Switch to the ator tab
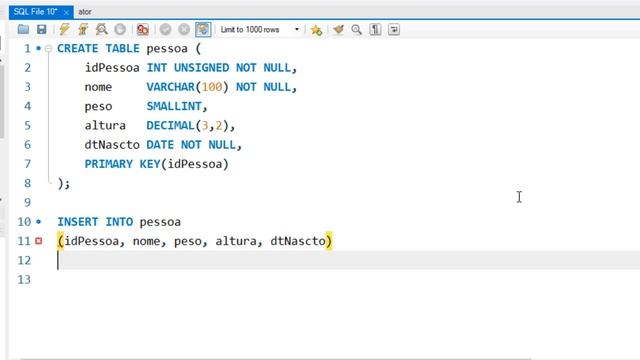The width and height of the screenshot is (640, 360). (x=85, y=12)
